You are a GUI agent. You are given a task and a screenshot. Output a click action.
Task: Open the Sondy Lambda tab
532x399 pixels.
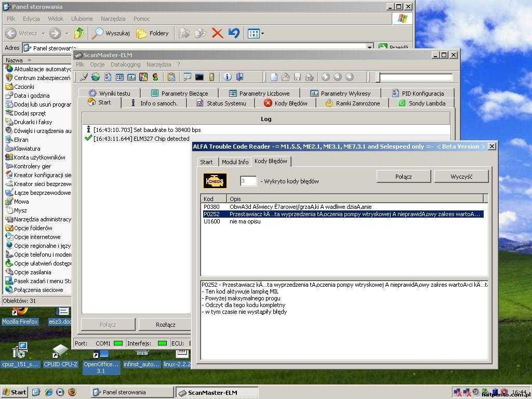(x=422, y=103)
